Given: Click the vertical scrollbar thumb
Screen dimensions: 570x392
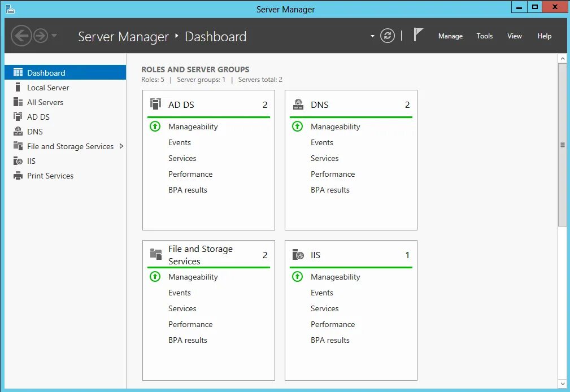Looking at the screenshot, I should 562,144.
